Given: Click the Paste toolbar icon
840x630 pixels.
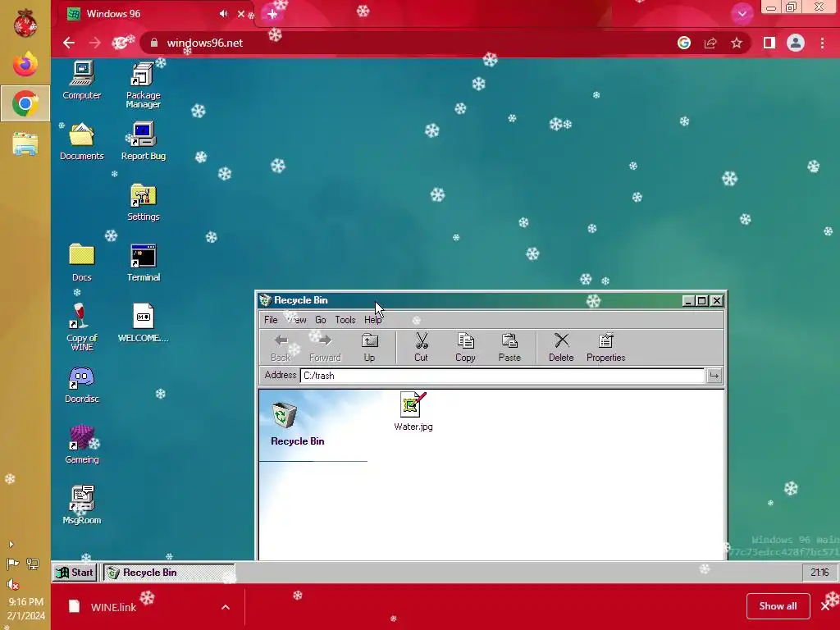Looking at the screenshot, I should (509, 347).
